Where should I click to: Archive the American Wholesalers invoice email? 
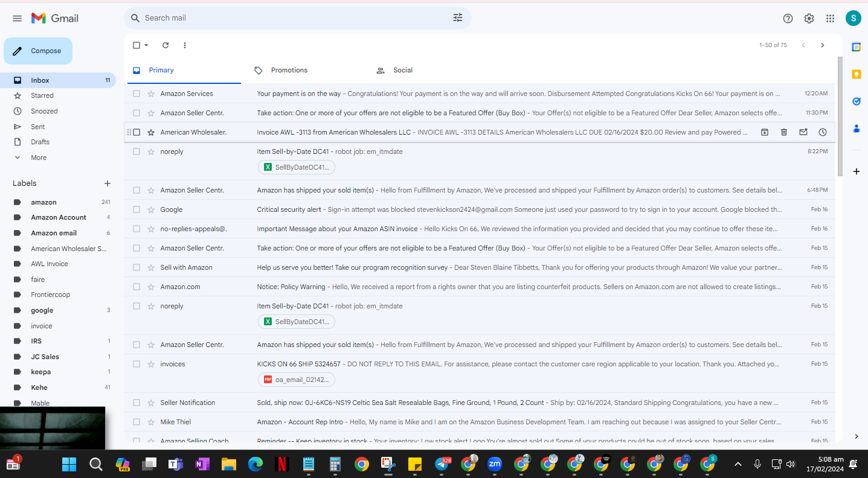[x=764, y=132]
